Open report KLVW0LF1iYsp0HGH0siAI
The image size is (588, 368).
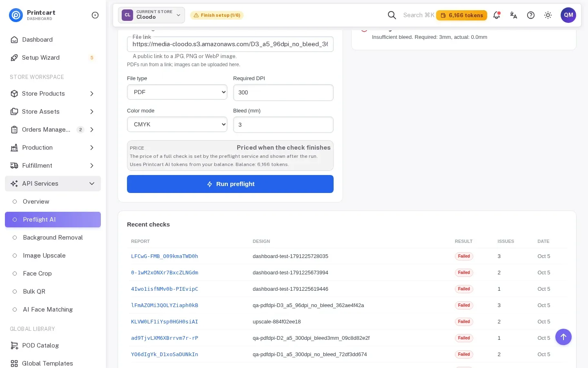165,322
